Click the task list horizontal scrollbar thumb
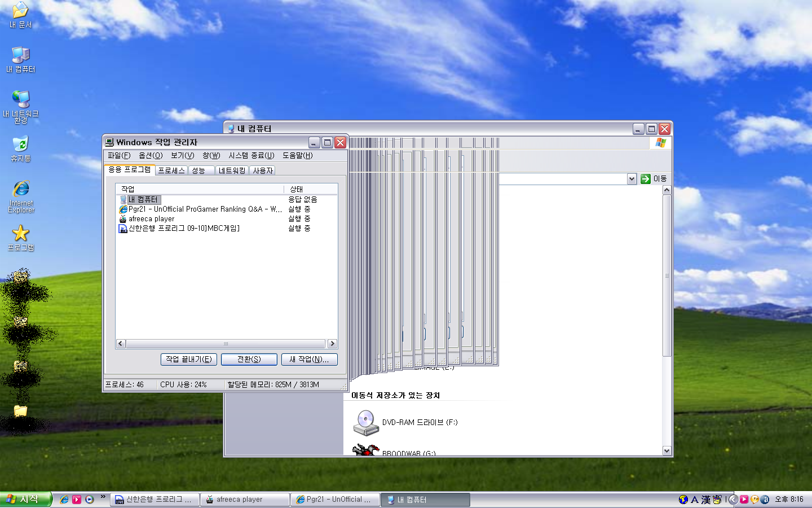The width and height of the screenshot is (812, 508). [x=226, y=344]
